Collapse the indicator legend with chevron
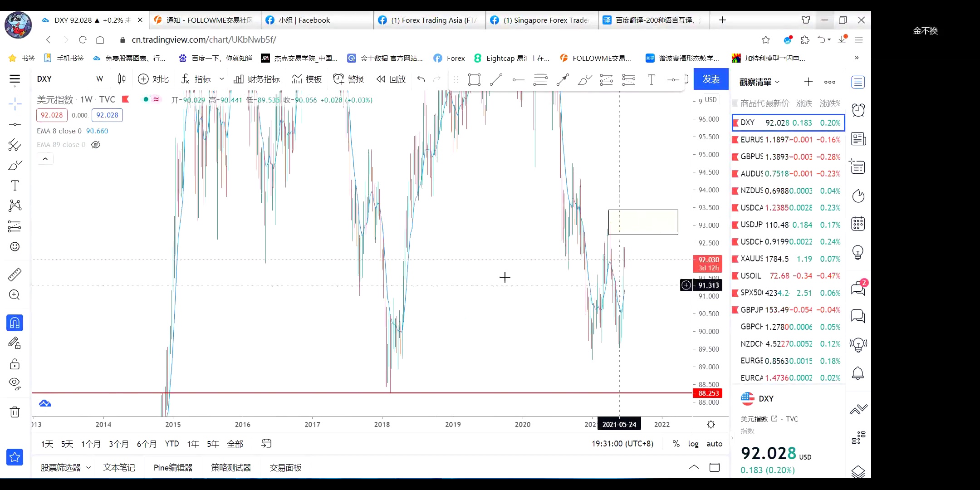The image size is (980, 490). pyautogui.click(x=45, y=159)
